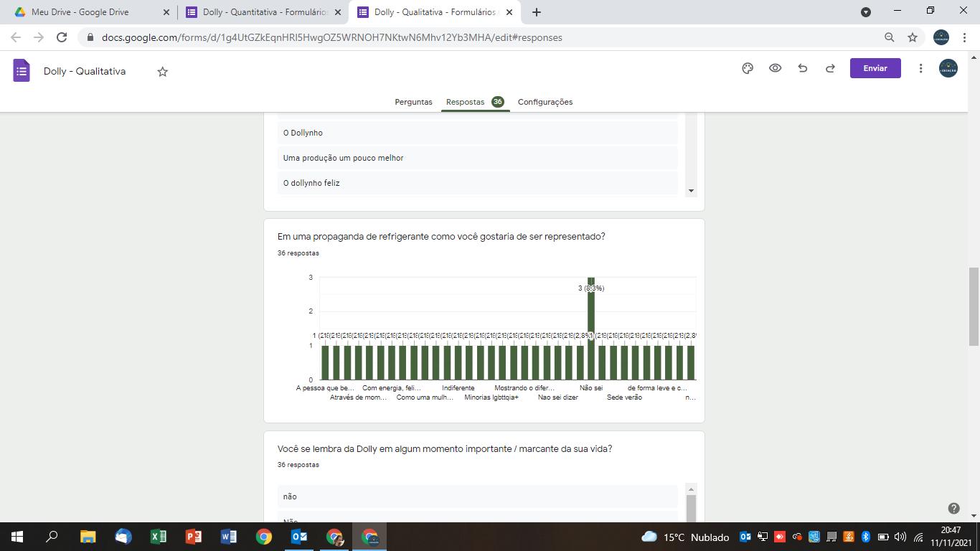Select the Dolly - Qualitativa browser tab
This screenshot has width=980, height=551.
pos(435,12)
